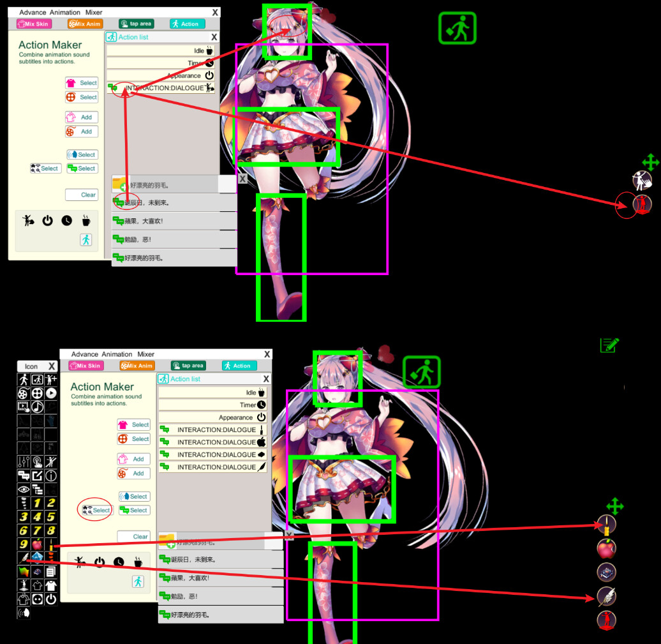Choose the play button icon in Icon palette
The height and width of the screenshot is (644, 661).
(x=51, y=393)
